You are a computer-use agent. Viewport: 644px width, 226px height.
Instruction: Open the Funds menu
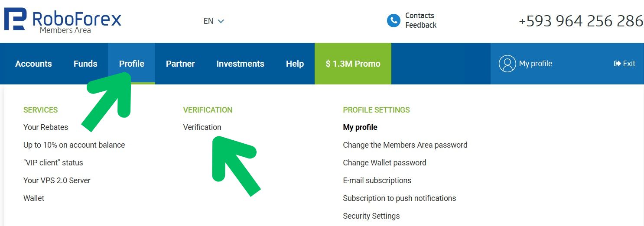pyautogui.click(x=85, y=64)
